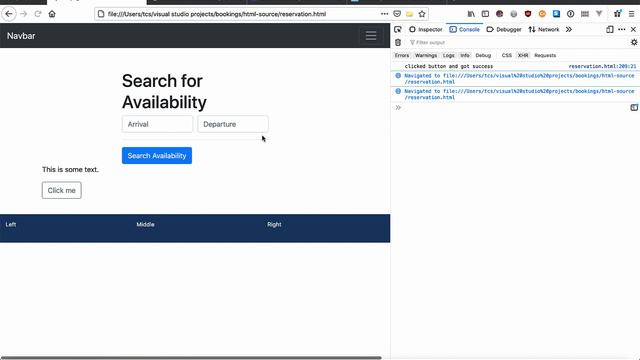Screen dimensions: 640x360
Task: Toggle the Logs filter
Action: [x=449, y=56]
